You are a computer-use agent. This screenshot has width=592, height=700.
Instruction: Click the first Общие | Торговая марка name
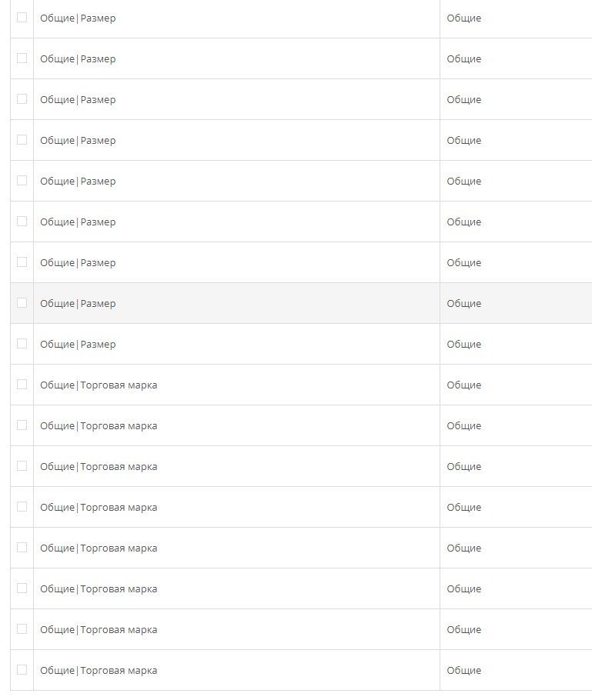point(99,385)
